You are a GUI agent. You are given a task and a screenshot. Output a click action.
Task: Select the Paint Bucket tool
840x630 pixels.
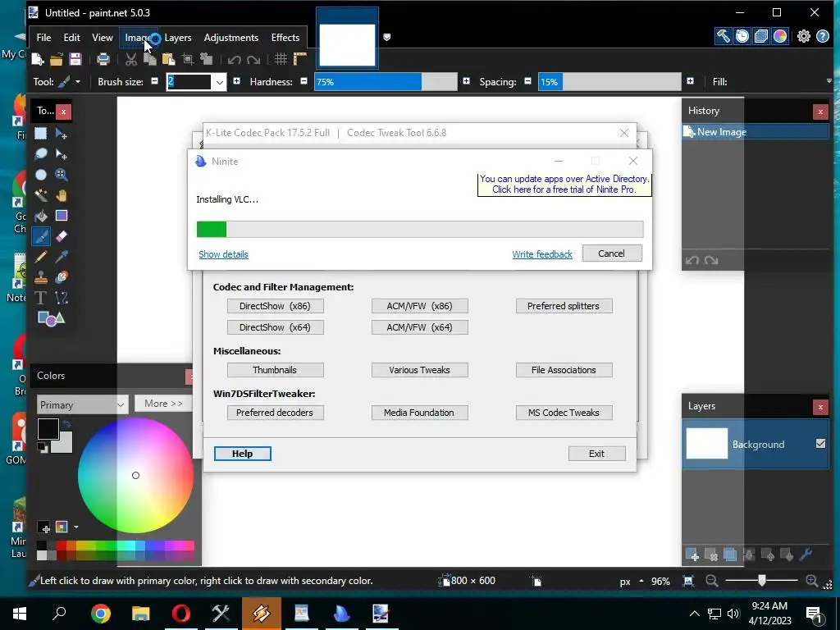[41, 216]
